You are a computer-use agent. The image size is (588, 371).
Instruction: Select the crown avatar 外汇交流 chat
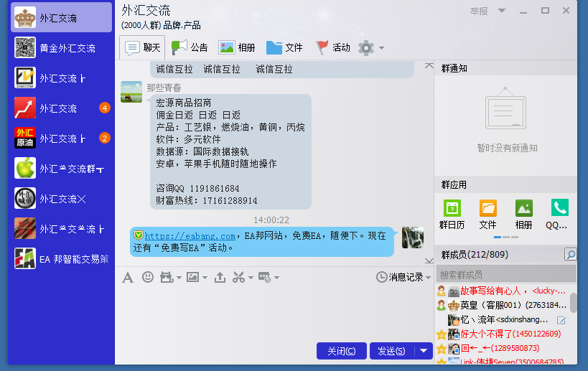[x=61, y=17]
